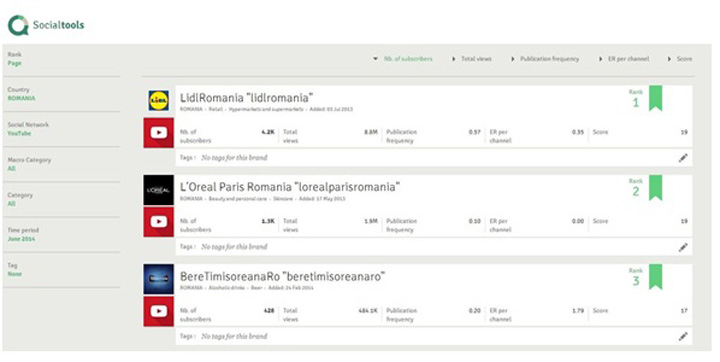This screenshot has width=720, height=362.
Task: Change the Macro Category filter
Action: [x=11, y=169]
